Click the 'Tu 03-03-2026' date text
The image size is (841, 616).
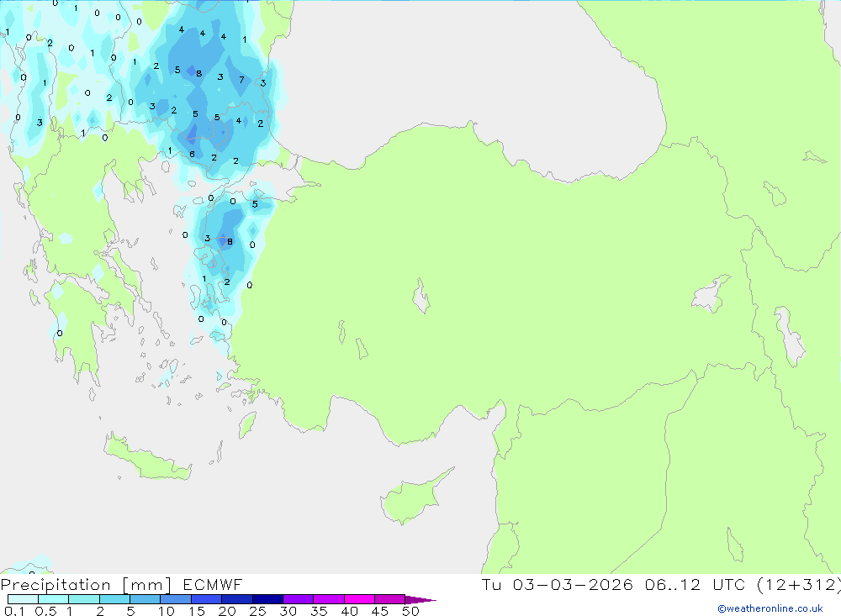[x=558, y=584]
